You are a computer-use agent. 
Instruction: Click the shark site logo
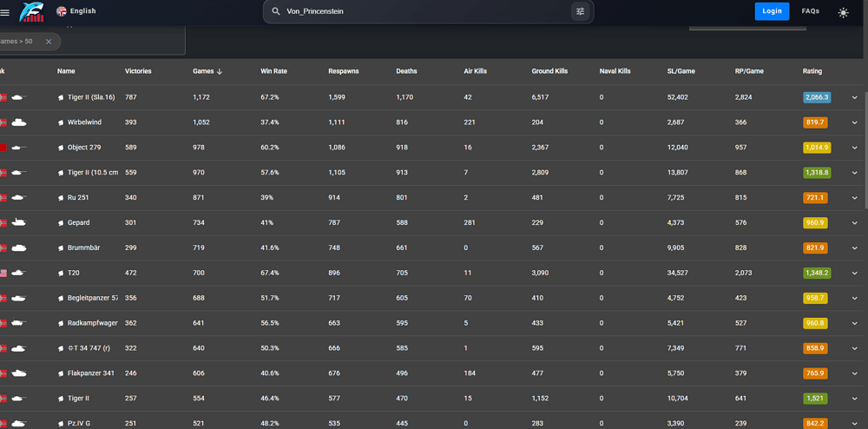[32, 12]
